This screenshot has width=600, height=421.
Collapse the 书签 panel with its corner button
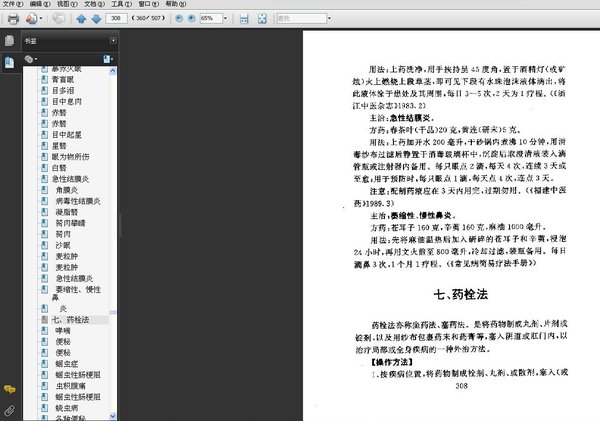click(x=113, y=41)
